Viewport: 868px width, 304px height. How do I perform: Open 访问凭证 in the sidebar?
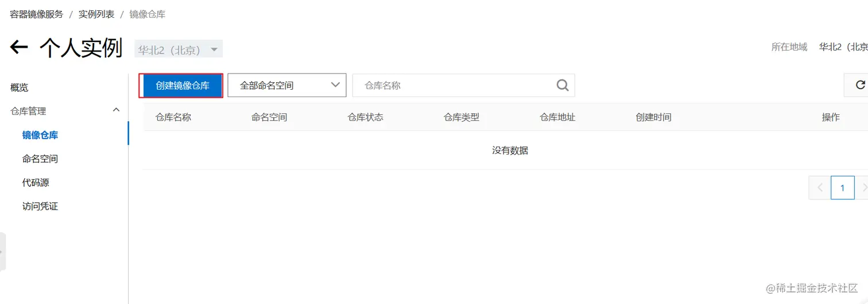tap(40, 206)
